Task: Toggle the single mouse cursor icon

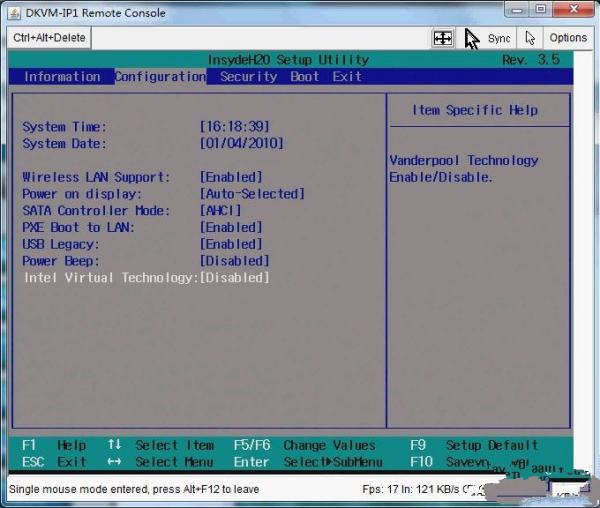Action: [530, 38]
